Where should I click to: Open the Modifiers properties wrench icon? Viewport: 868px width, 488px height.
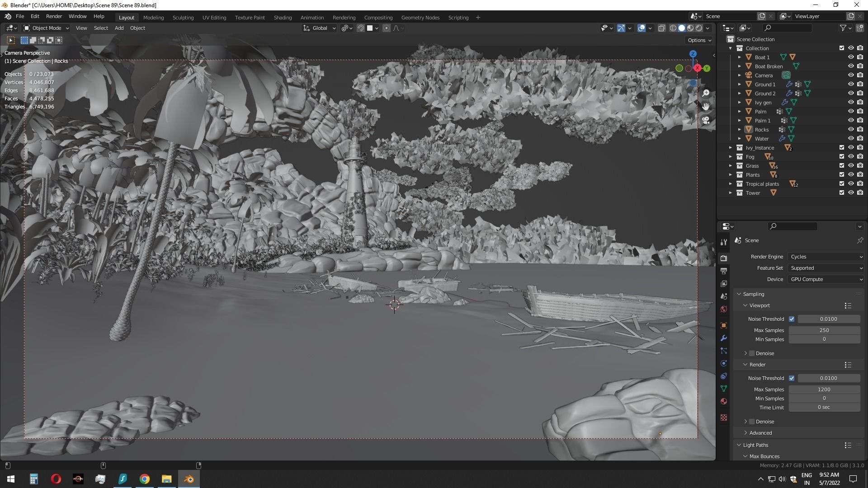(724, 338)
